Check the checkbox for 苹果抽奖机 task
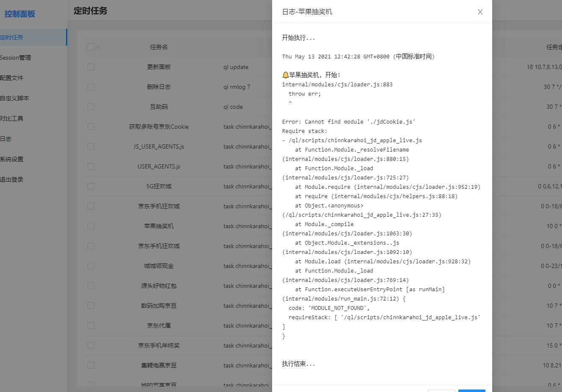 [91, 226]
